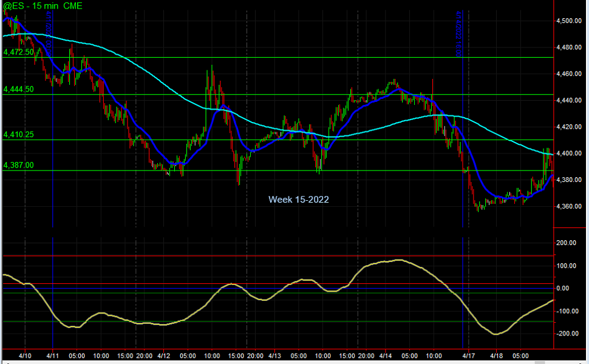Image resolution: width=589 pixels, height=364 pixels.
Task: Click the 4,360.00 price axis label
Action: coord(569,206)
